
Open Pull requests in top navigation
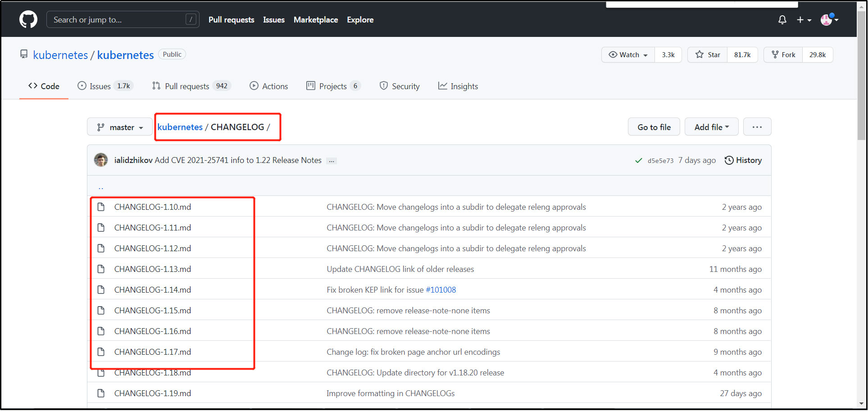[231, 20]
